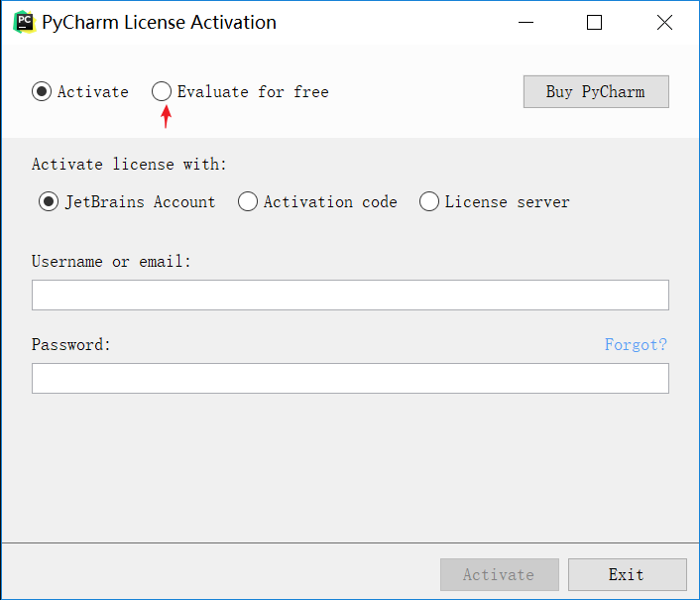Image resolution: width=700 pixels, height=600 pixels.
Task: Focus the Password input field
Action: click(350, 379)
